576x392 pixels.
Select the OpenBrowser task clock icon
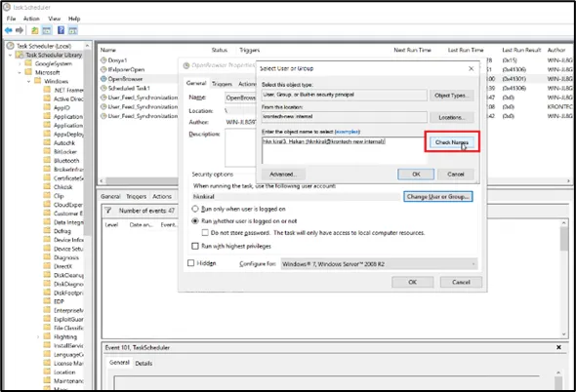click(x=103, y=79)
